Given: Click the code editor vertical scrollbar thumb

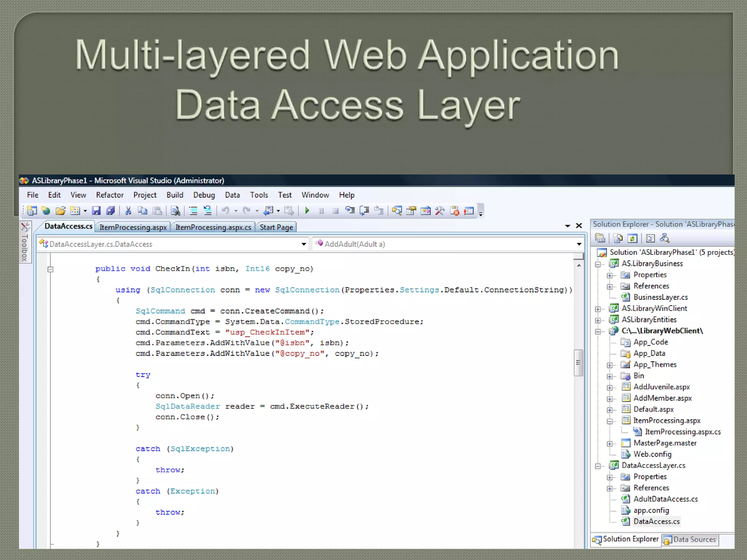Looking at the screenshot, I should 578,362.
